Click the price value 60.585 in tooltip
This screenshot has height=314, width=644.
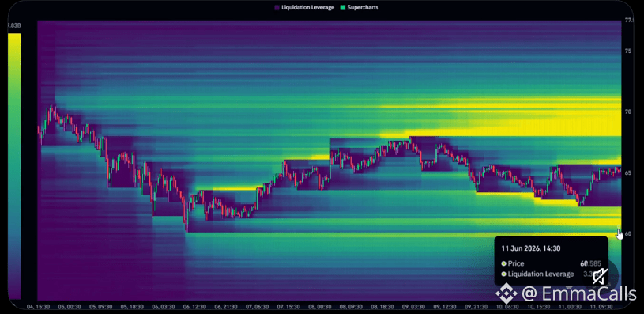click(590, 263)
